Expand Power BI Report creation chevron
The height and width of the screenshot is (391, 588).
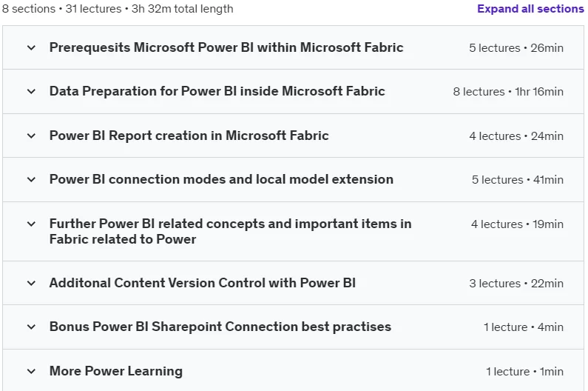pos(32,136)
